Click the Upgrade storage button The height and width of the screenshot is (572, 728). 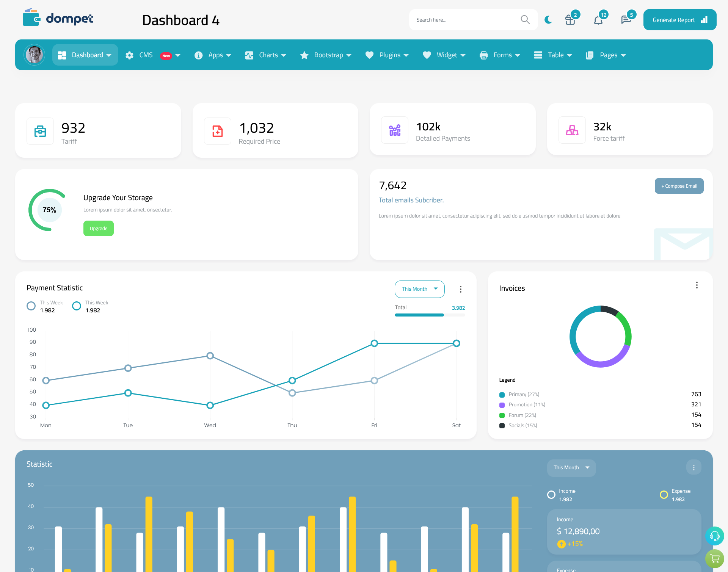coord(99,228)
